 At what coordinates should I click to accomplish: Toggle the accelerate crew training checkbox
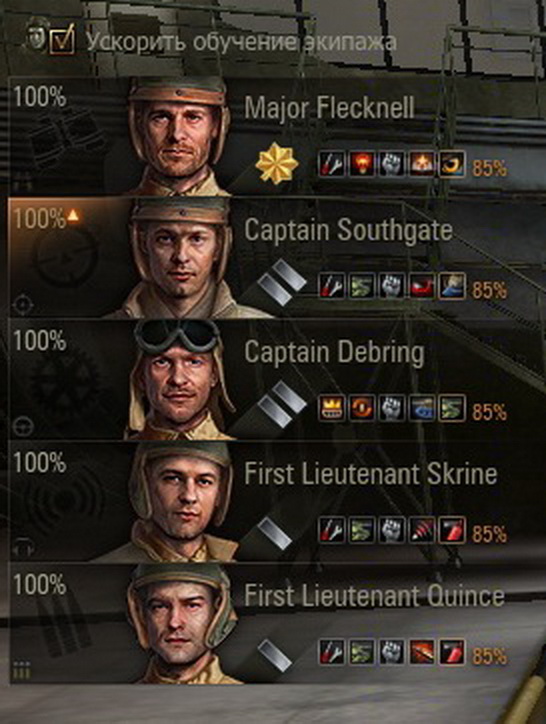(x=62, y=41)
